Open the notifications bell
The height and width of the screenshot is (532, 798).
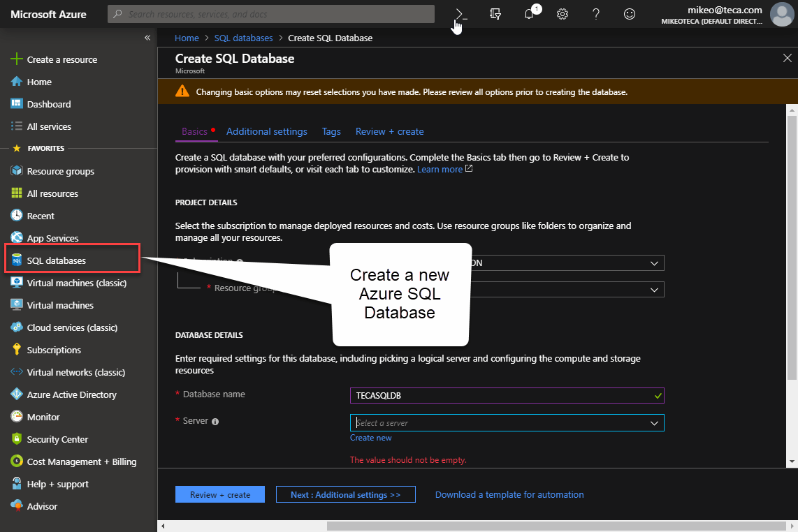529,14
